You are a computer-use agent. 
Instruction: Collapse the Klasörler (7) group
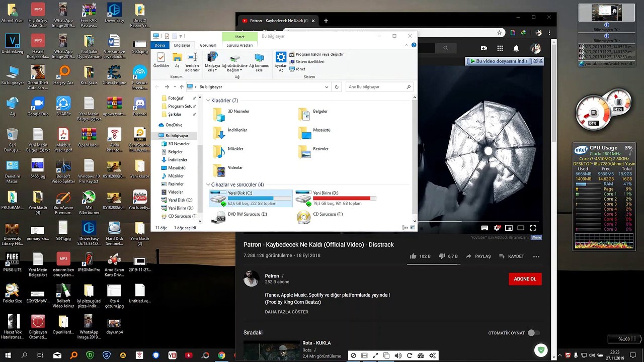tap(208, 101)
